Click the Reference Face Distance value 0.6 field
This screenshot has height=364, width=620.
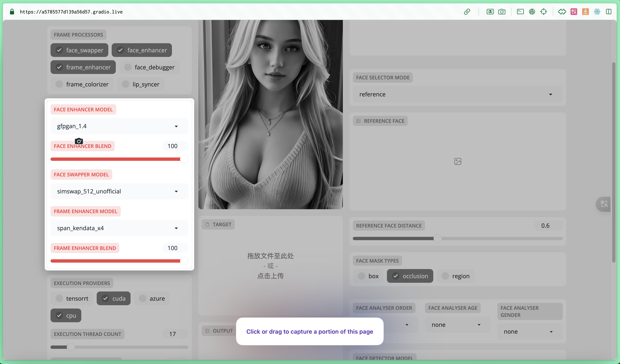pyautogui.click(x=548, y=226)
